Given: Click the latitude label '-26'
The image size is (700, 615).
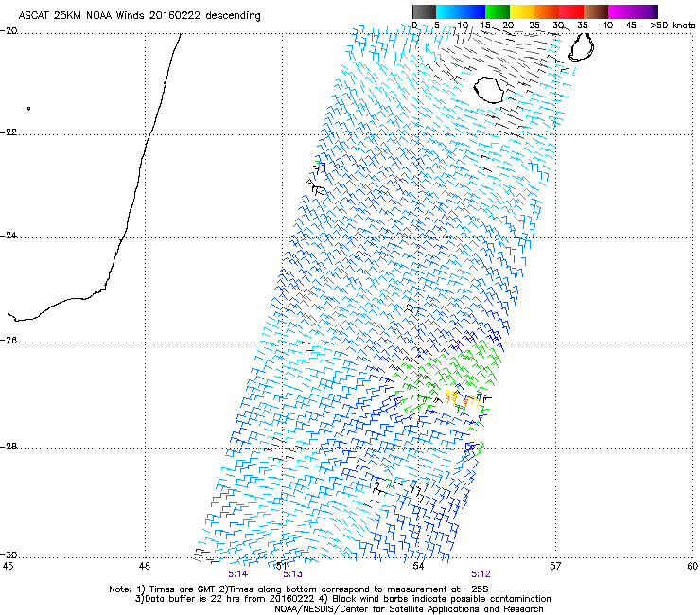Looking at the screenshot, I should pos(9,341).
